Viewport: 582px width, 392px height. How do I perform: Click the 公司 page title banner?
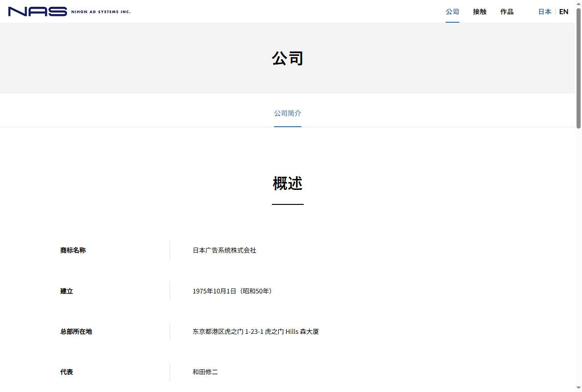287,58
